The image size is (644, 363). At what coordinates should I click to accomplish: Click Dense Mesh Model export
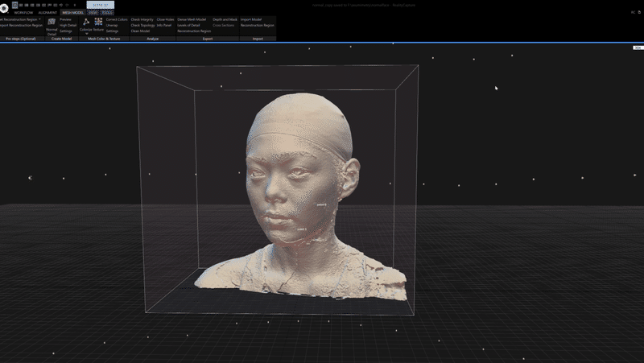pyautogui.click(x=192, y=19)
